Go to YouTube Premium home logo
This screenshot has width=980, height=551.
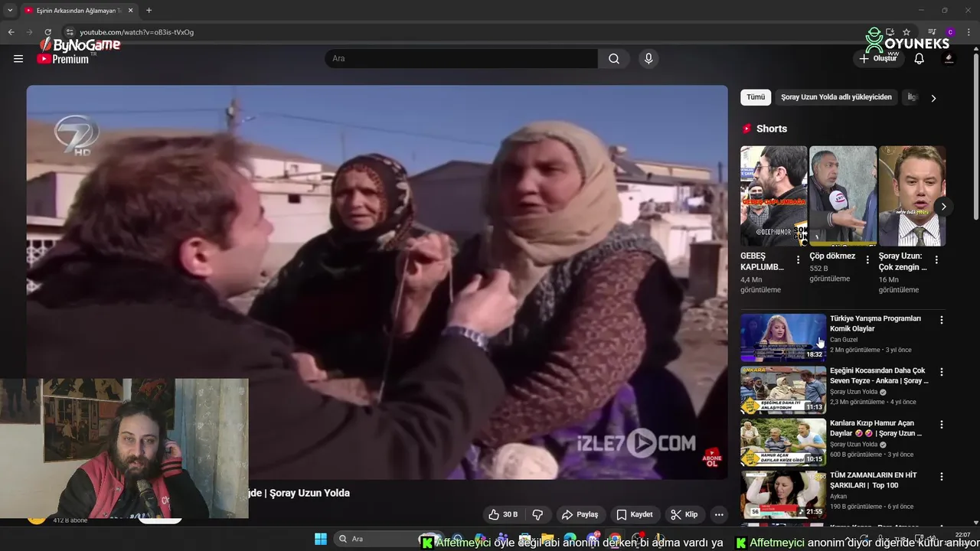click(64, 59)
